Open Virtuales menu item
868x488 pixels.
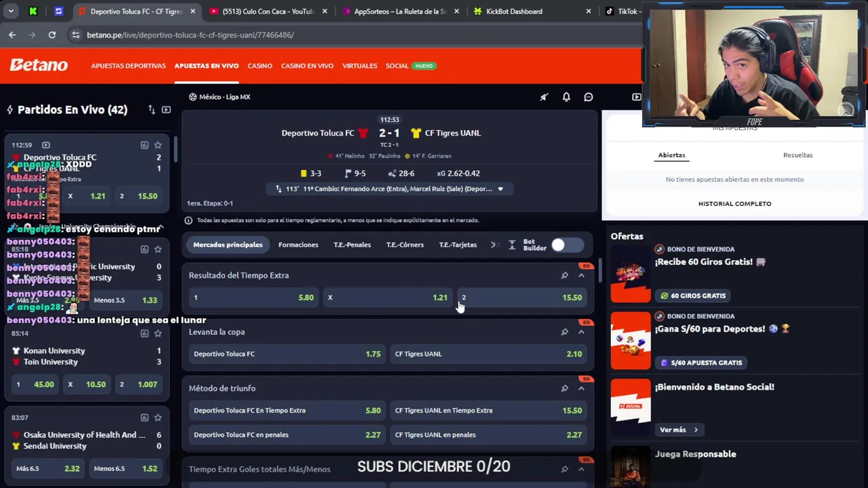tap(359, 66)
